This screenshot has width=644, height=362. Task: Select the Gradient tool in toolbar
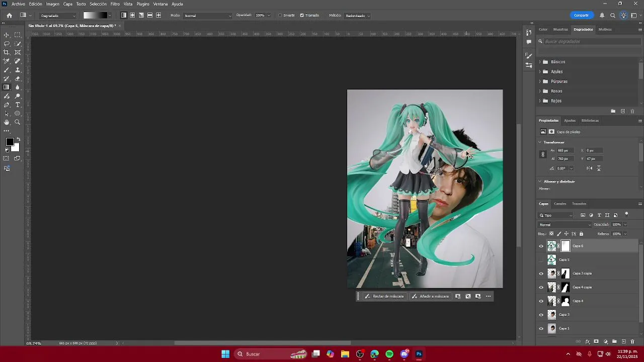click(7, 87)
